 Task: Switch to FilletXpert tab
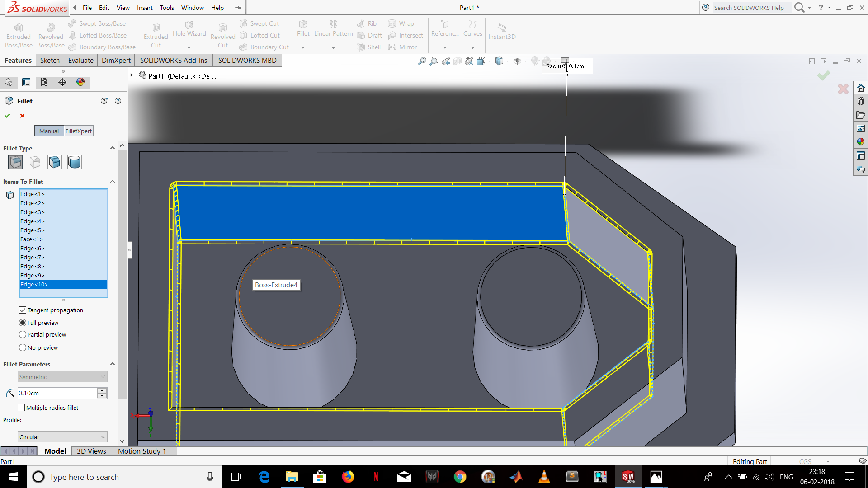click(x=77, y=131)
